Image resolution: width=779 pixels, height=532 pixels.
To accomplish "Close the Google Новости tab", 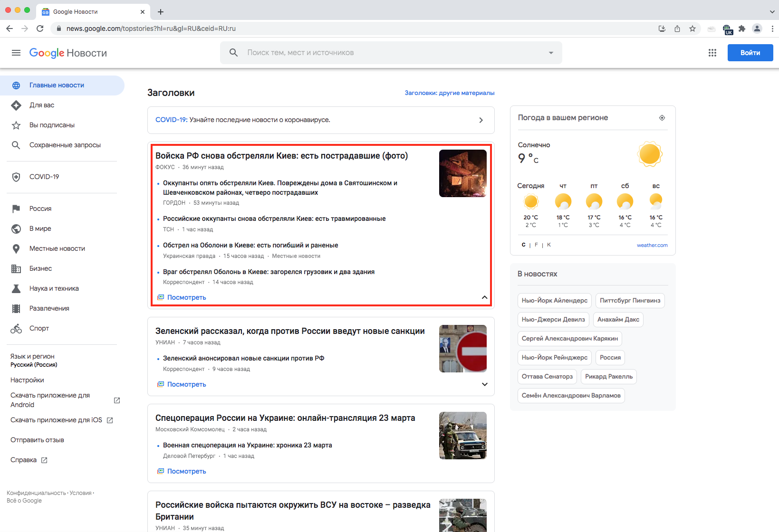I will [143, 12].
